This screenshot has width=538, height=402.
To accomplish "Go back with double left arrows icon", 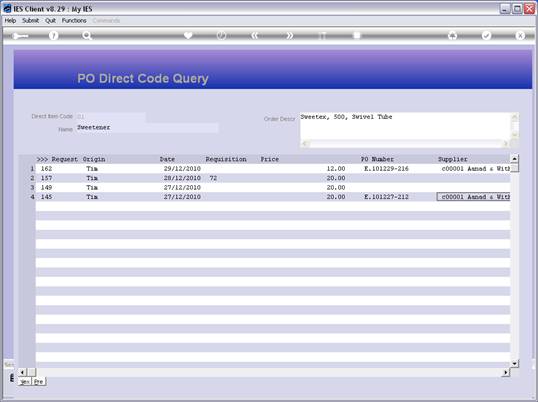I will click(x=255, y=35).
